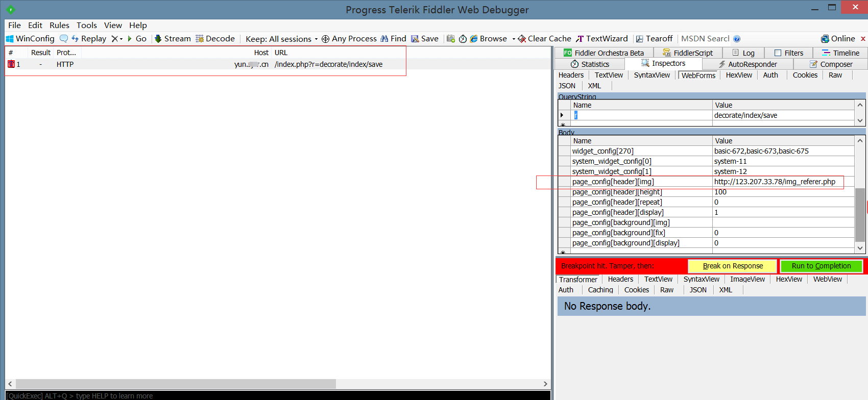Image resolution: width=868 pixels, height=400 pixels.
Task: Click the camera screenshot icon
Action: tap(450, 39)
